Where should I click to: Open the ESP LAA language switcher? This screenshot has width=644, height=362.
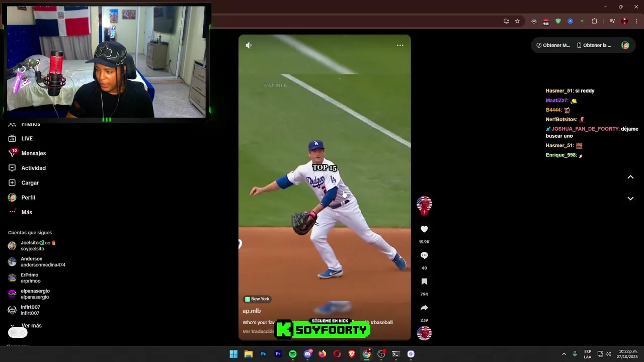(x=588, y=354)
